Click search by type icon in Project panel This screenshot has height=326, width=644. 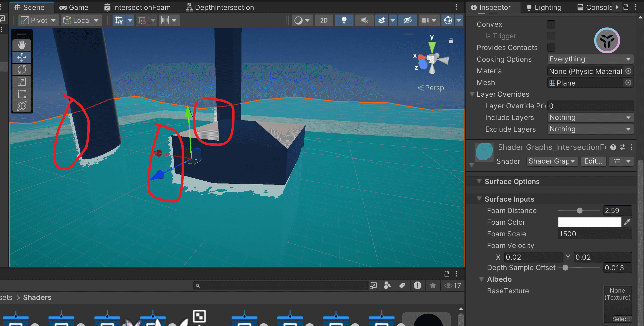[387, 286]
